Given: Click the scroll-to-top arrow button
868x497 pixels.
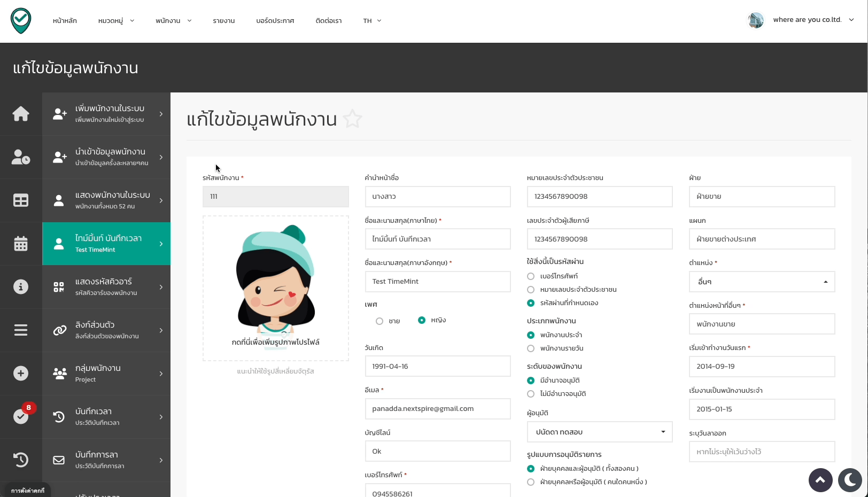Looking at the screenshot, I should coord(820,480).
